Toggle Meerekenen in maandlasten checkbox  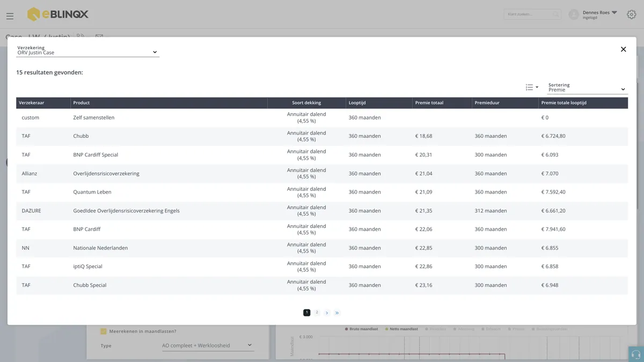point(104,331)
